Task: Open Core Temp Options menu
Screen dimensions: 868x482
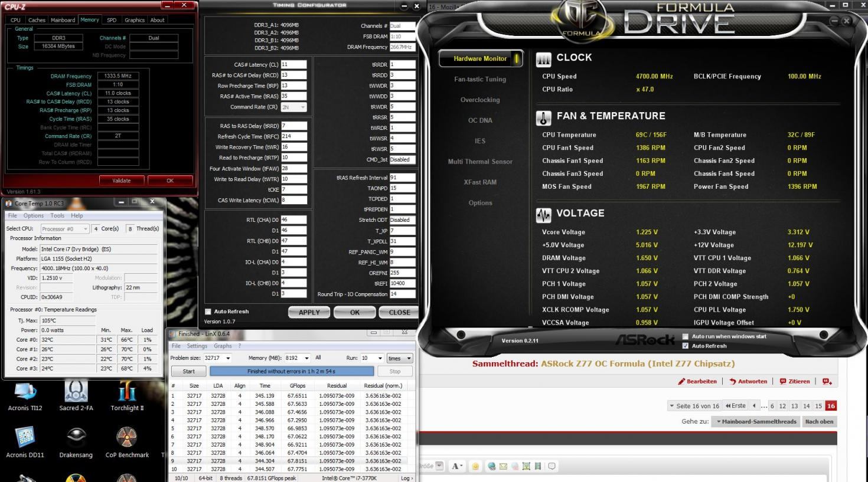Action: point(34,216)
